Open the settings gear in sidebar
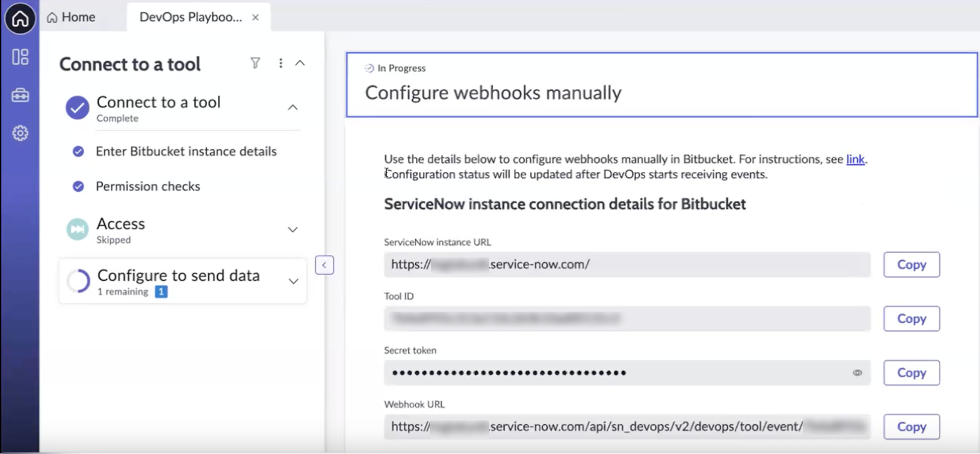The width and height of the screenshot is (980, 454). coord(20,133)
